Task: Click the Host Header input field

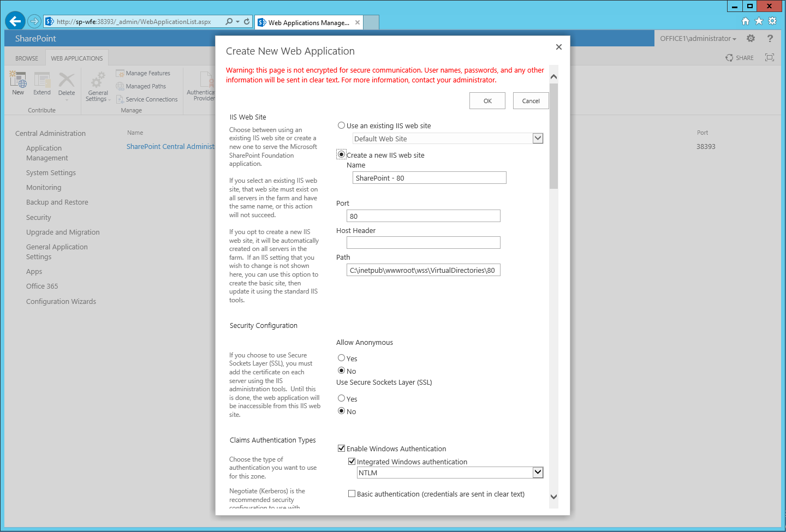Action: coord(423,242)
